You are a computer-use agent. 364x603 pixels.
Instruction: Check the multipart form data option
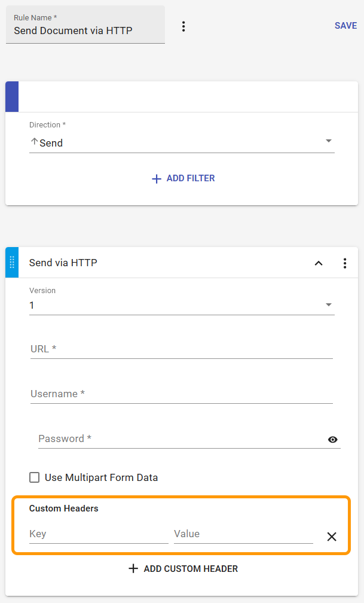34,477
